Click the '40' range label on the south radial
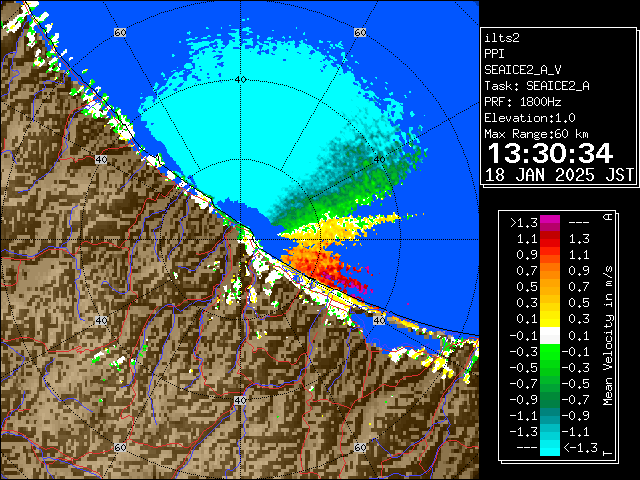This screenshot has height=480, width=640. tap(240, 400)
